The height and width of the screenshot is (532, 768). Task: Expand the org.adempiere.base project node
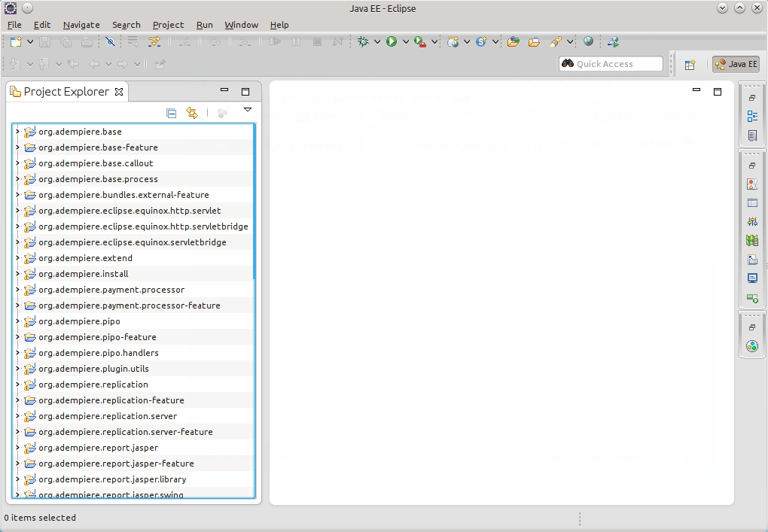point(17,132)
